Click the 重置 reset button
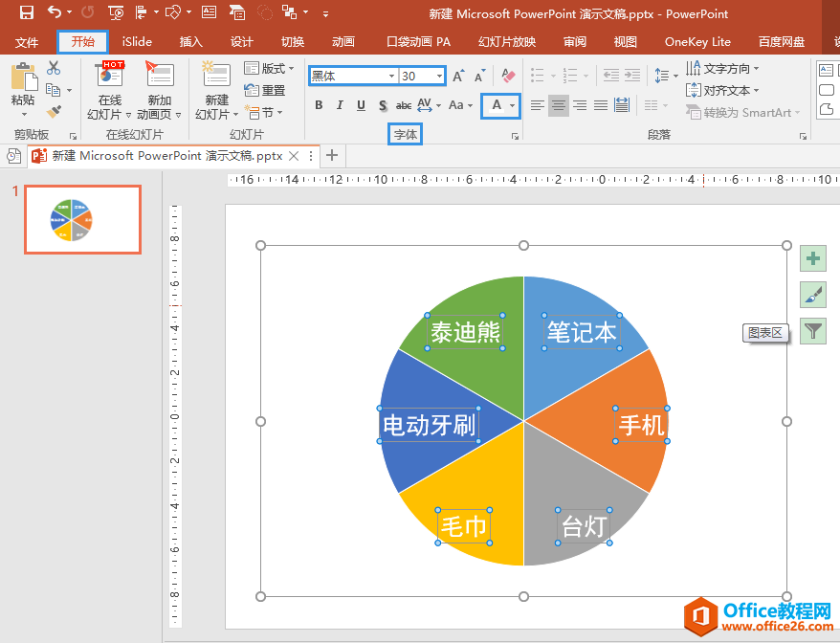 pos(266,90)
